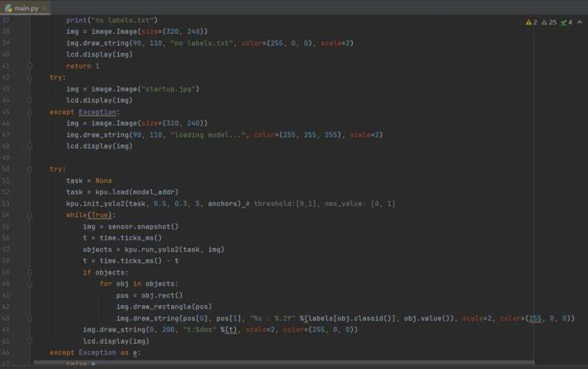This screenshot has width=588, height=369.
Task: Click the fold end marker on line 65
Action: tap(30, 341)
